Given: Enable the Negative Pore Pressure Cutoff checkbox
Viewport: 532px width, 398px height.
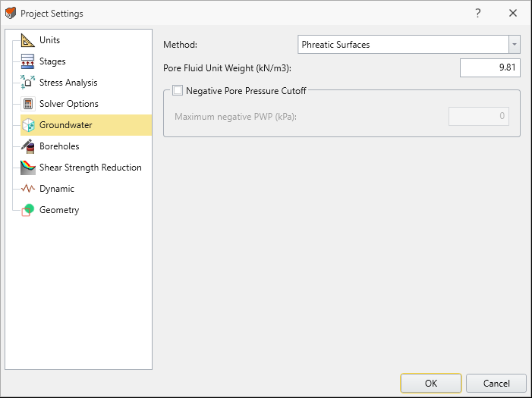Looking at the screenshot, I should [178, 90].
